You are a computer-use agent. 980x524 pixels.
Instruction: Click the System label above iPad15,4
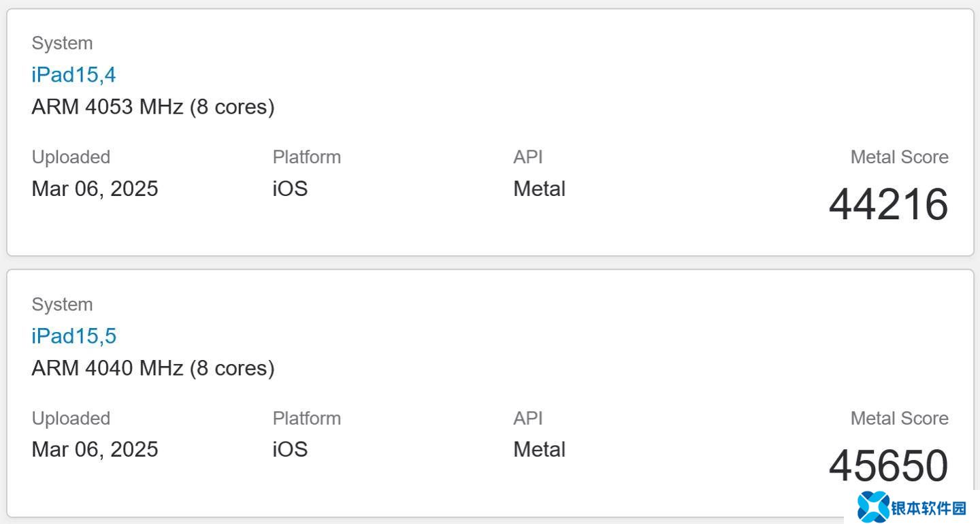click(x=62, y=43)
